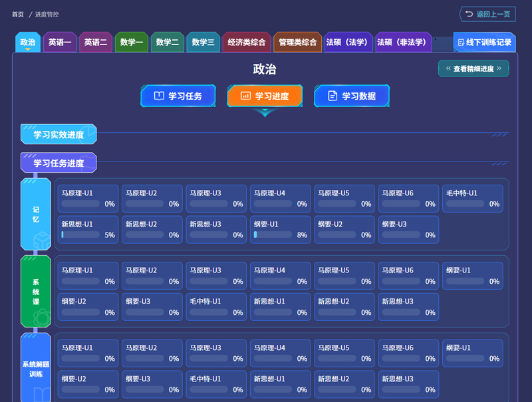Open the 数学三 subject tab

[203, 43]
